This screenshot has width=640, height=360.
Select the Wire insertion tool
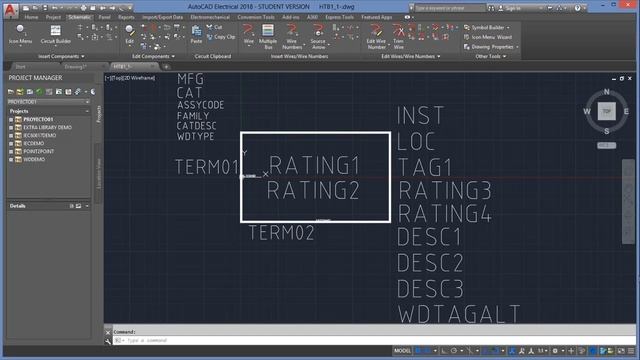pos(248,34)
